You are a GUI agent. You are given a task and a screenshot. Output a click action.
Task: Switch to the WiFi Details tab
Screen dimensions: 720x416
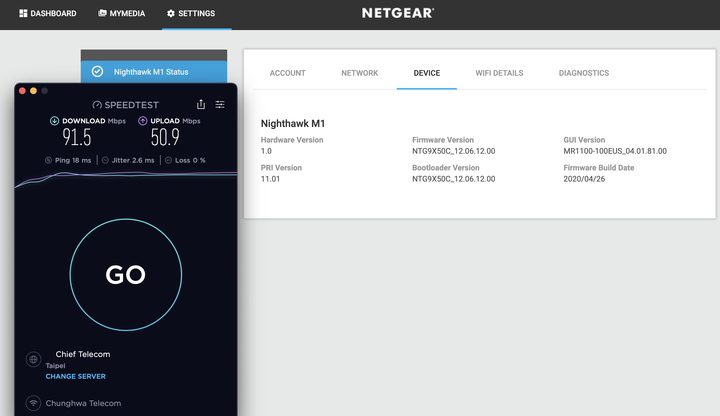tap(499, 73)
